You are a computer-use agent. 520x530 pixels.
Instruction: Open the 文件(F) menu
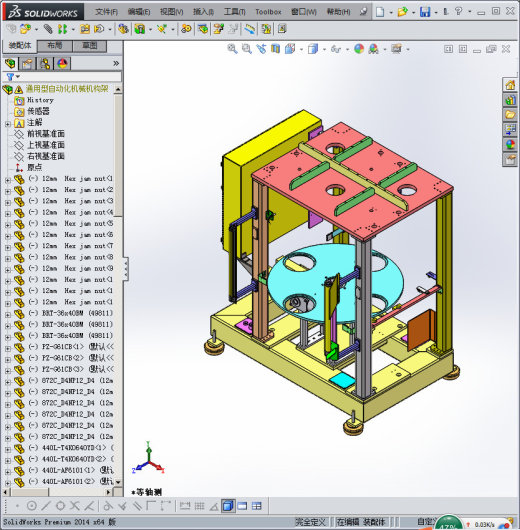click(x=107, y=12)
